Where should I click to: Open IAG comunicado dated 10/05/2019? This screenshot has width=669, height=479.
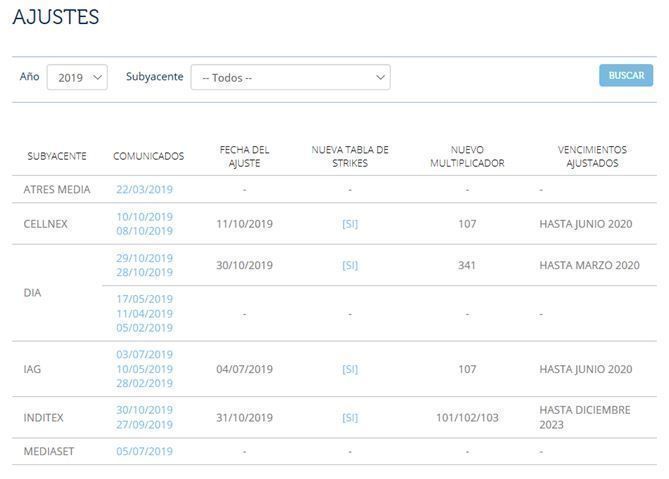coord(144,369)
